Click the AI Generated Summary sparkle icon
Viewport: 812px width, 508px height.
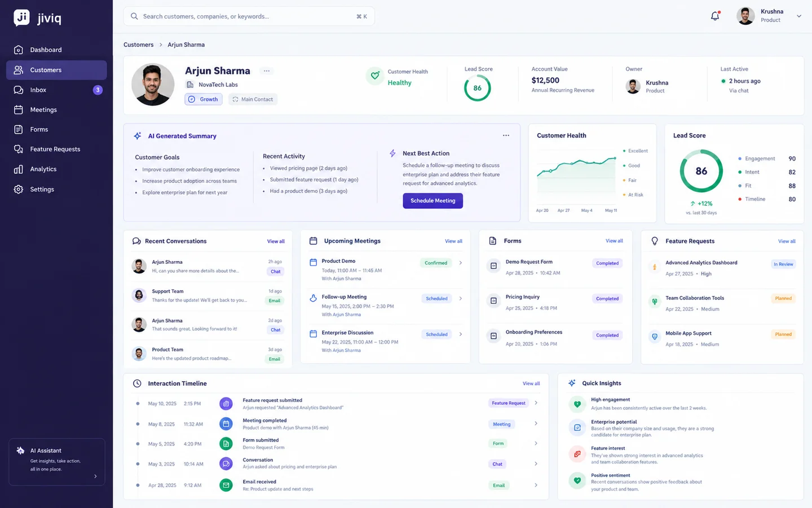pos(137,136)
